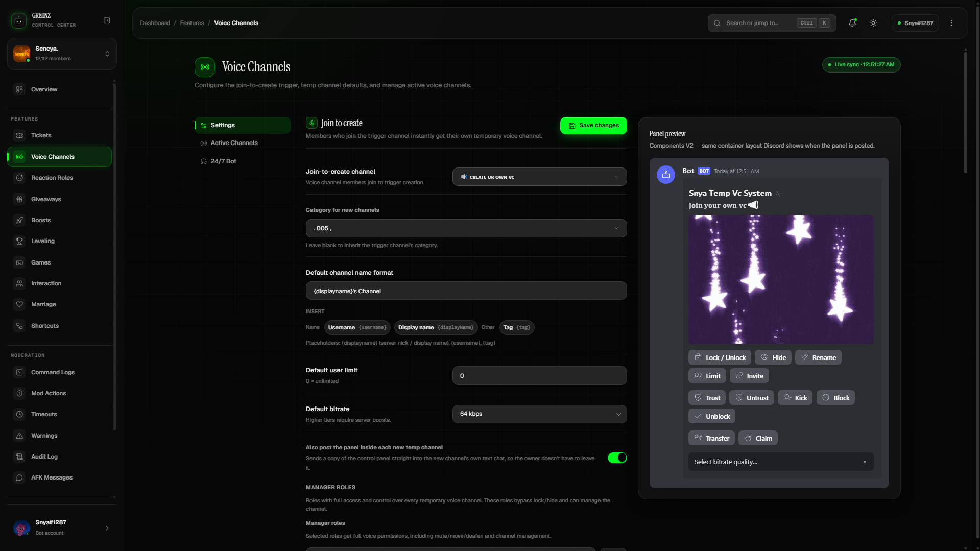Edit Default channel name format field

coord(466,291)
